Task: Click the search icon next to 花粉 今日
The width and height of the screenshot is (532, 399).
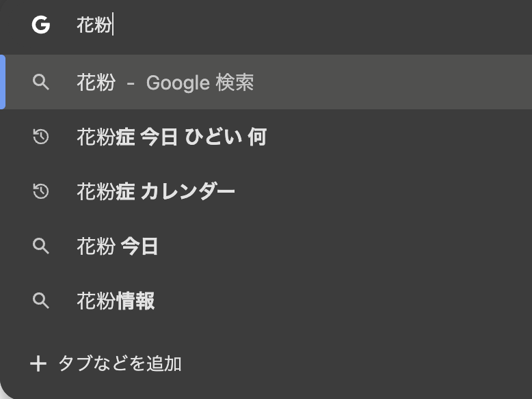Action: (x=41, y=247)
